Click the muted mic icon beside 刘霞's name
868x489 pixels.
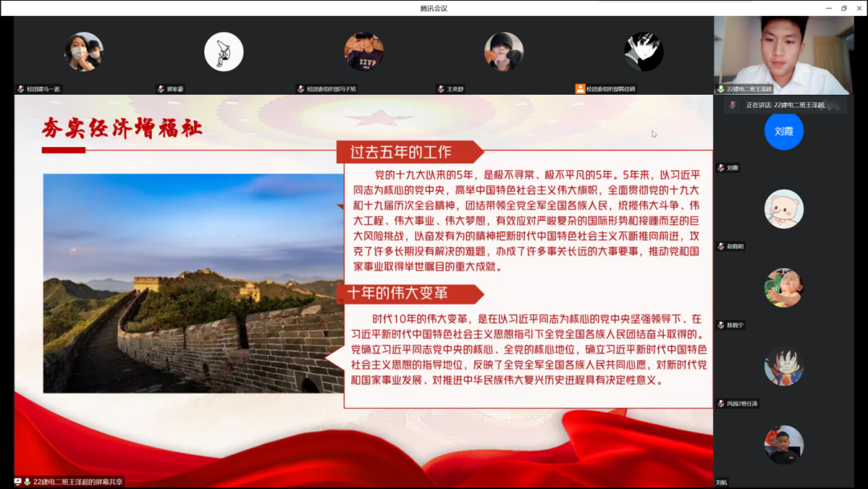(721, 169)
